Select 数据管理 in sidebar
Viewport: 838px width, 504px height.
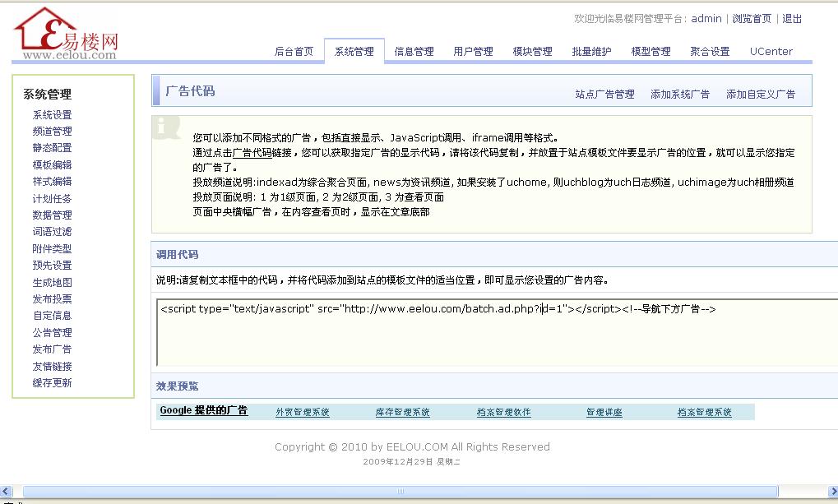pyautogui.click(x=52, y=215)
